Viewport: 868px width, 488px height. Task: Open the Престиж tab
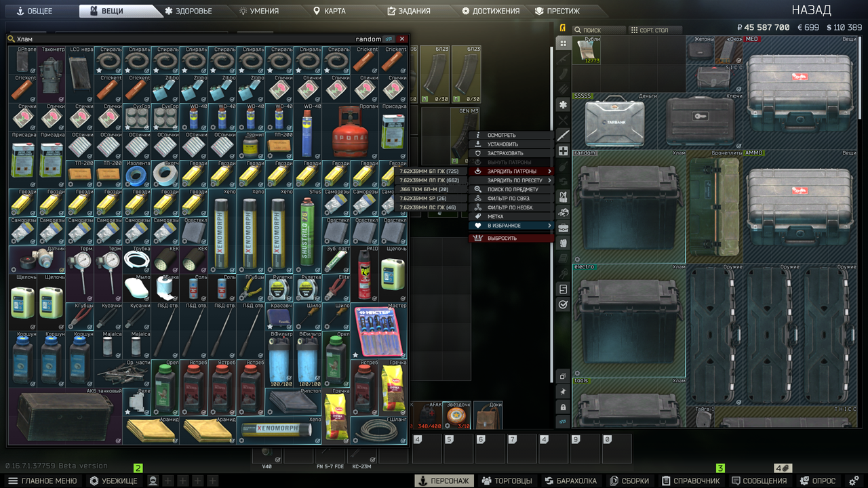click(557, 11)
